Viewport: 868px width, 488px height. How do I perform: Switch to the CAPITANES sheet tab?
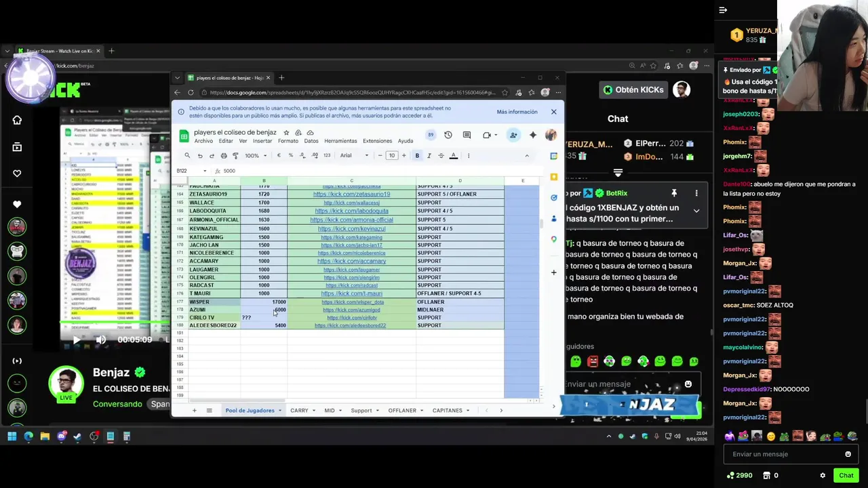(447, 411)
